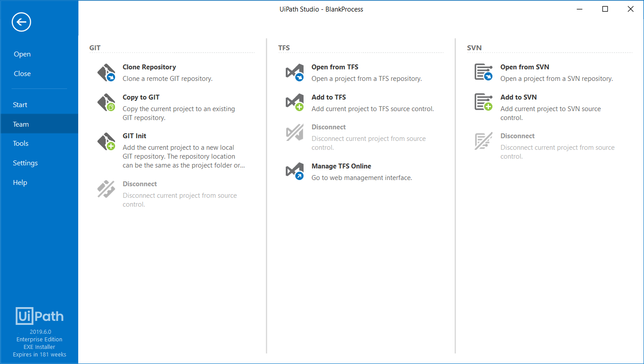Click the back arrow circle icon
The height and width of the screenshot is (364, 644).
tap(21, 22)
